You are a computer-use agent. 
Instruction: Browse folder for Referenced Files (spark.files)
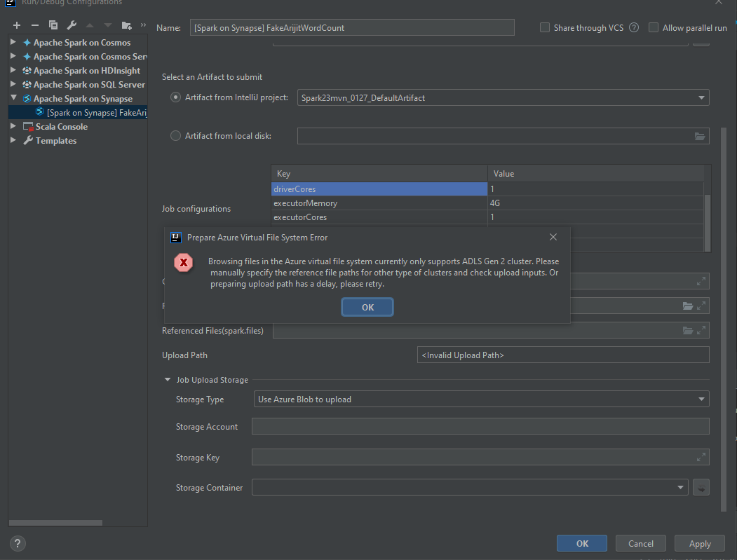tap(688, 331)
